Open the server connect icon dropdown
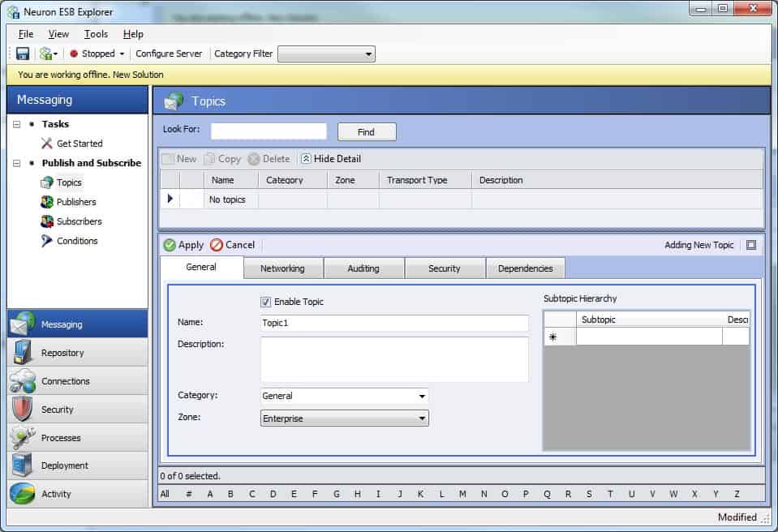This screenshot has width=778, height=532. point(49,54)
